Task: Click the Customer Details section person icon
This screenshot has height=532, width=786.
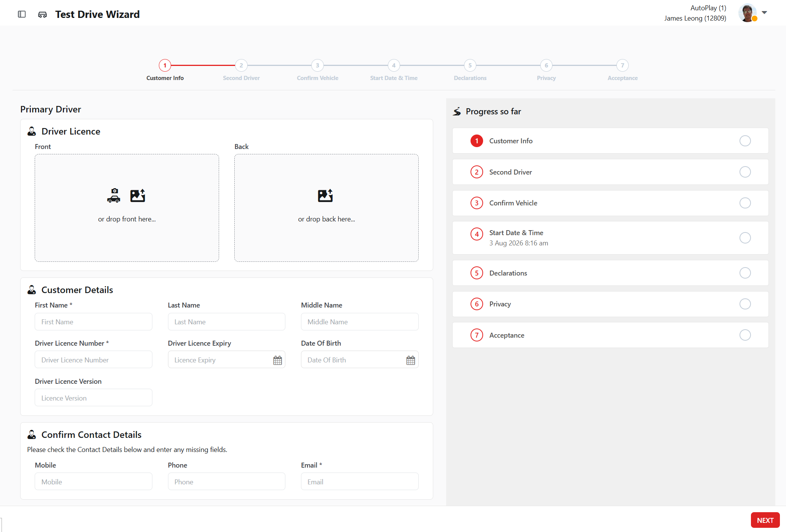Action: point(32,290)
